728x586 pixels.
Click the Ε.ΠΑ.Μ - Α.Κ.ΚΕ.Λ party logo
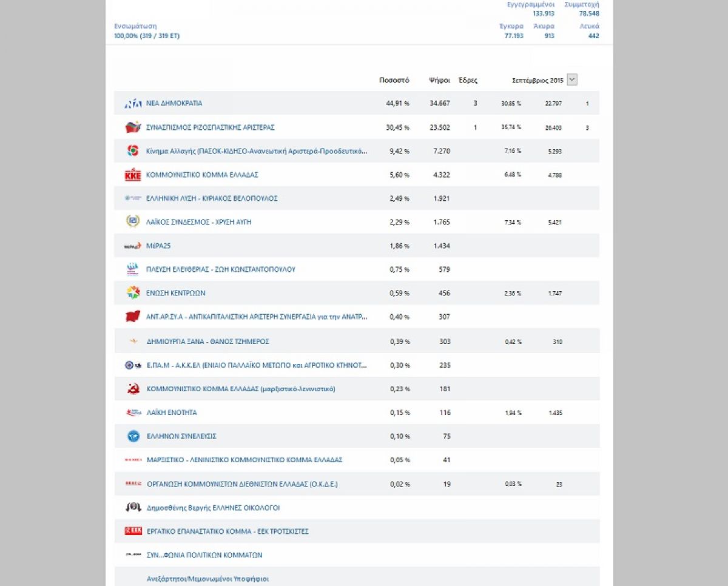point(133,365)
